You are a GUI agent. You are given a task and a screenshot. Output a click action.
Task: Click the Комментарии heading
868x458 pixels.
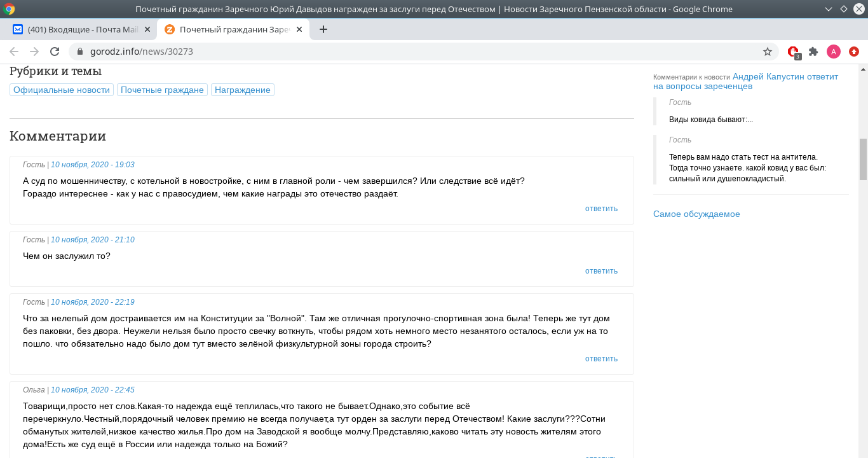click(x=58, y=136)
